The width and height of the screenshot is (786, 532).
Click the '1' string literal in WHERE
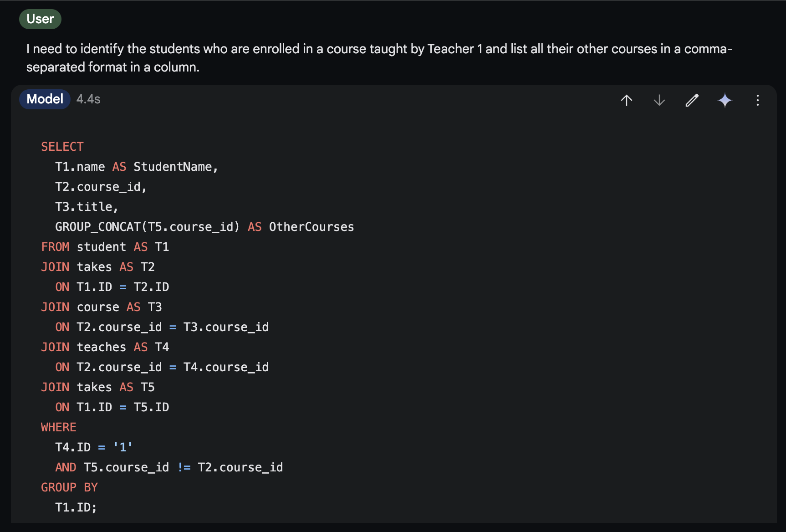coord(123,447)
